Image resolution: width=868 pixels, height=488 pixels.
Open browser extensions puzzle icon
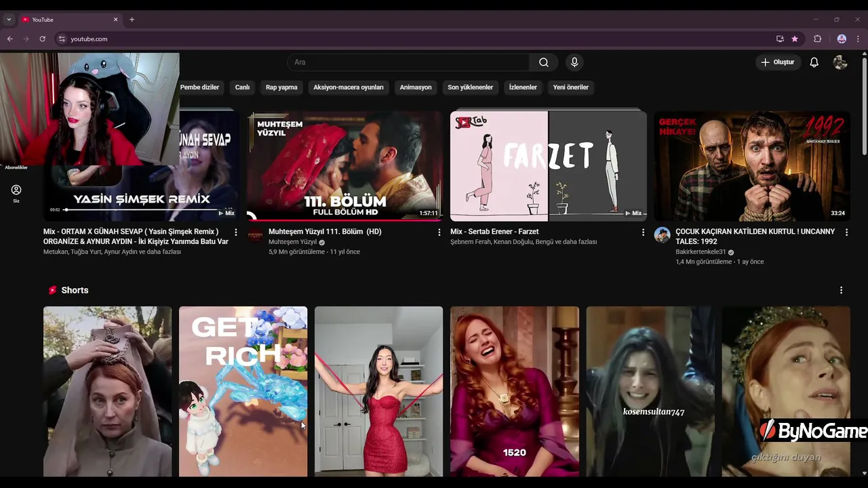coord(817,39)
